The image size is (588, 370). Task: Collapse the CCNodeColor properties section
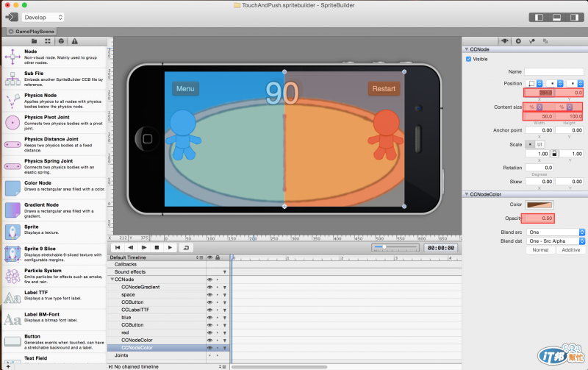467,194
